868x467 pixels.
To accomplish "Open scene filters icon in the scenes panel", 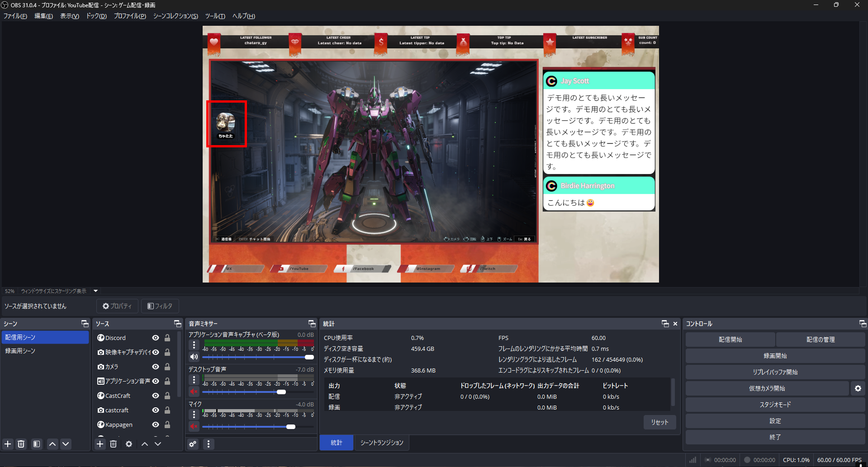I will click(37, 444).
